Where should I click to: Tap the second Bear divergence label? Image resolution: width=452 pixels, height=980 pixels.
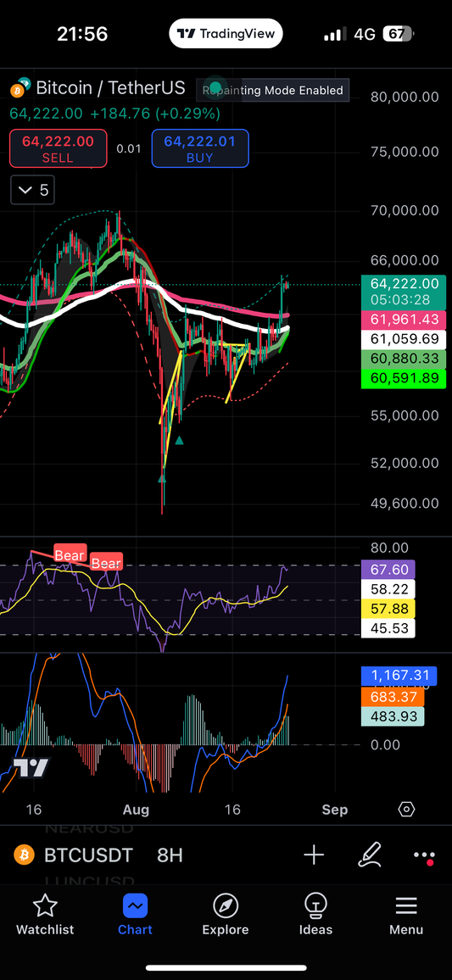tap(106, 563)
